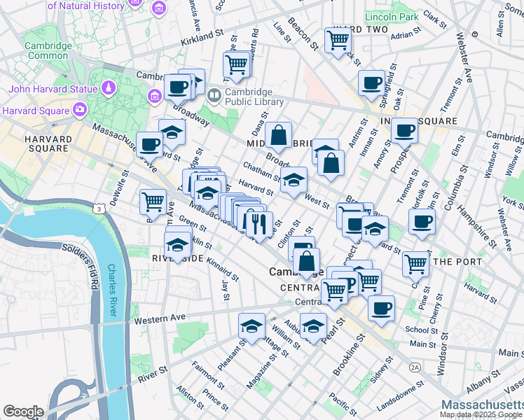
Task: Click the shopping cart marker below Ward Two
Action: tap(338, 43)
